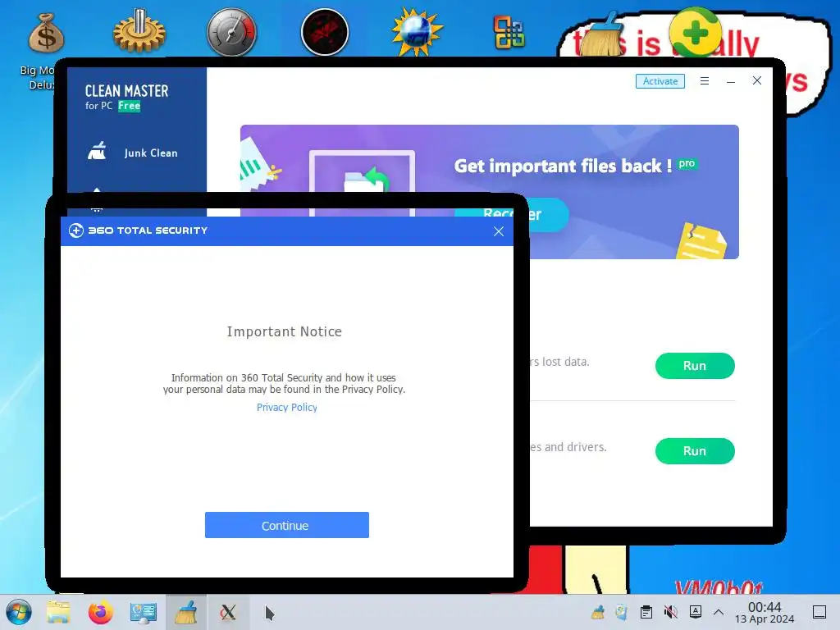
Task: Open the Clean Master hamburger menu
Action: pyautogui.click(x=705, y=81)
